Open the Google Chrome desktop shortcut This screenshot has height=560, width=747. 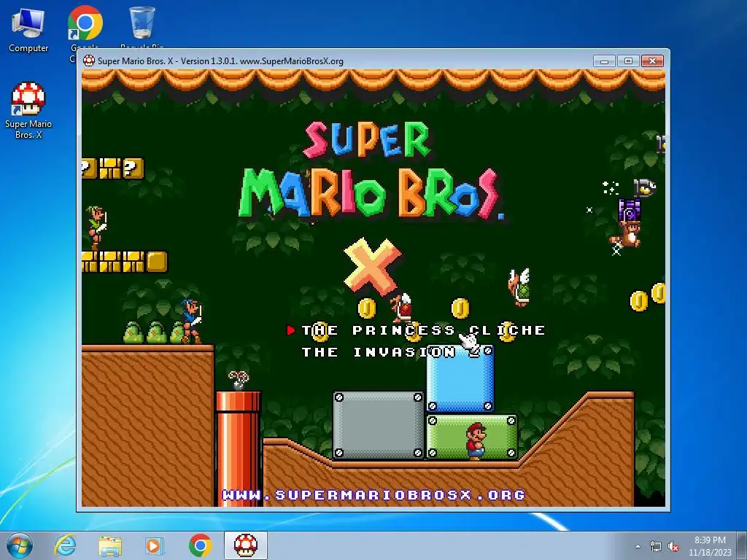[85, 24]
